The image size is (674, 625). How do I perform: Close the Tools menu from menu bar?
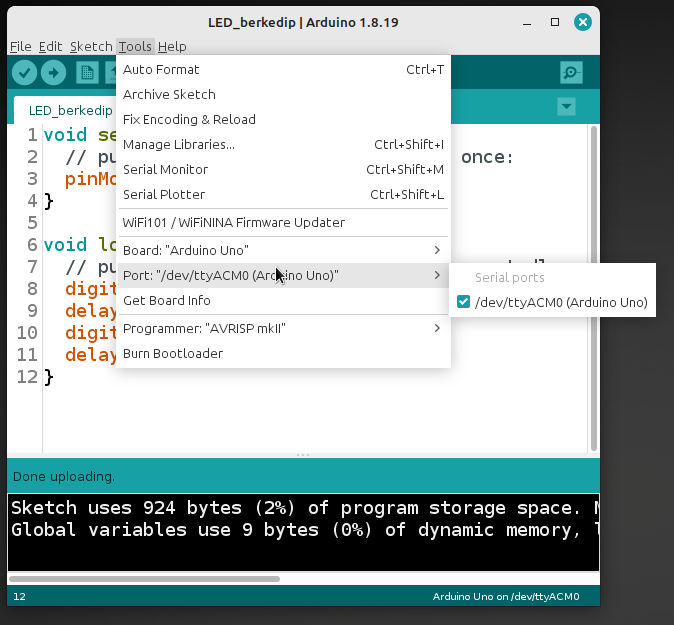click(x=135, y=46)
